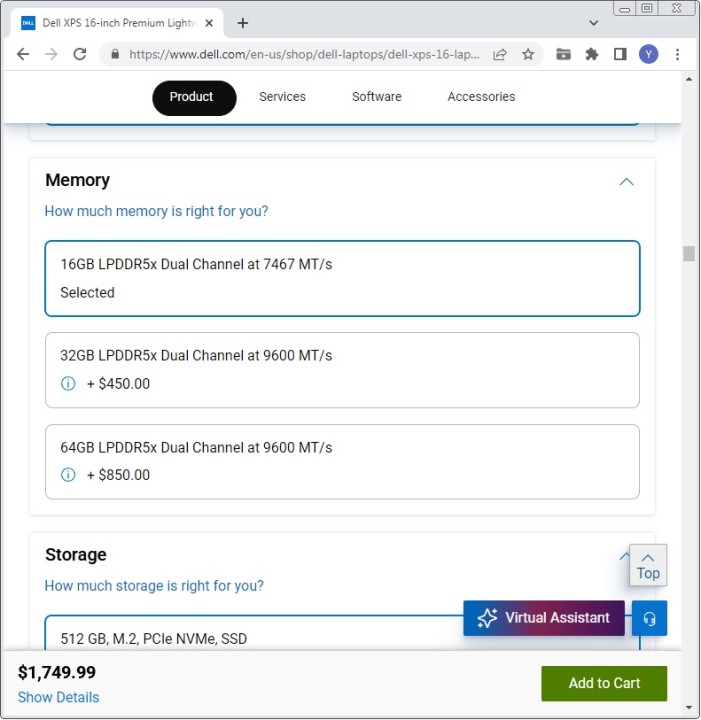Viewport: 701px width, 720px height.
Task: Click the Memory section heading
Action: pos(78,180)
